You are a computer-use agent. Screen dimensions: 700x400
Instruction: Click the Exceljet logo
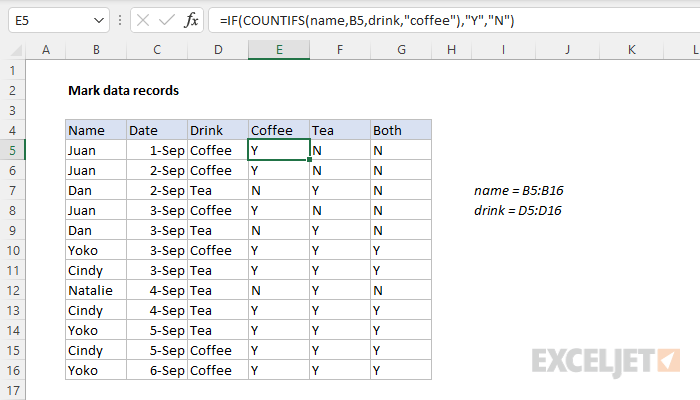point(606,360)
